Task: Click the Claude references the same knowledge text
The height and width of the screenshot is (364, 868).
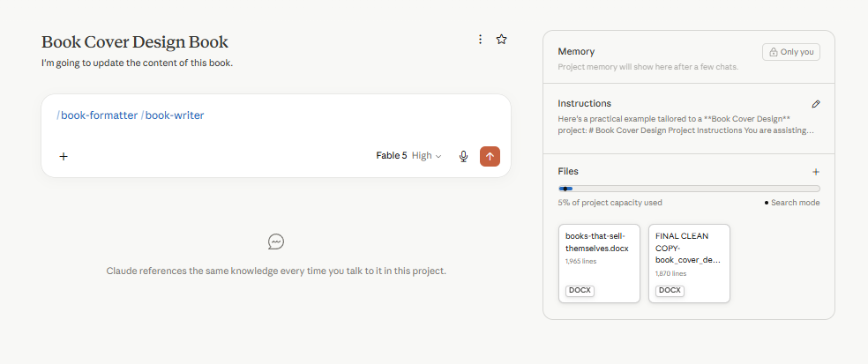Action: point(276,271)
